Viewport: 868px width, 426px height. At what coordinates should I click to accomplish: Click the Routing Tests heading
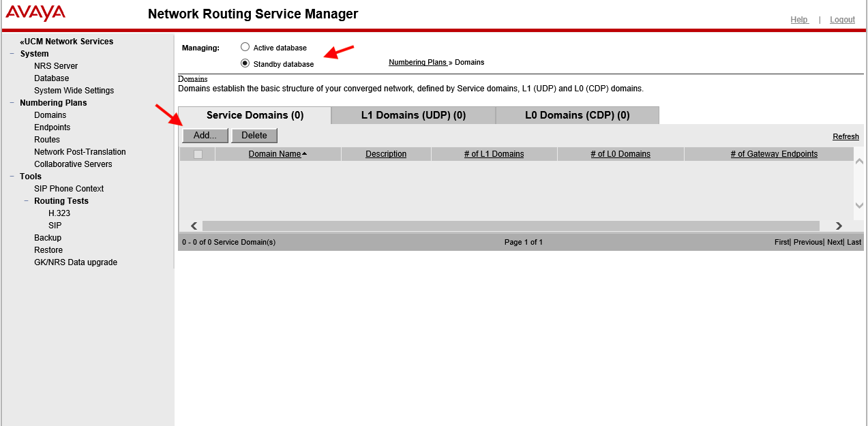pos(61,201)
